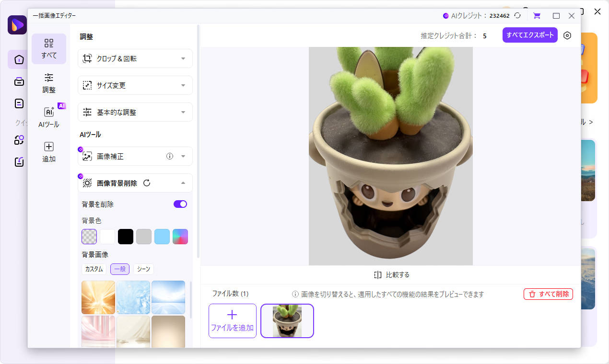
Task: Click the ファイルを追加 button
Action: click(233, 321)
